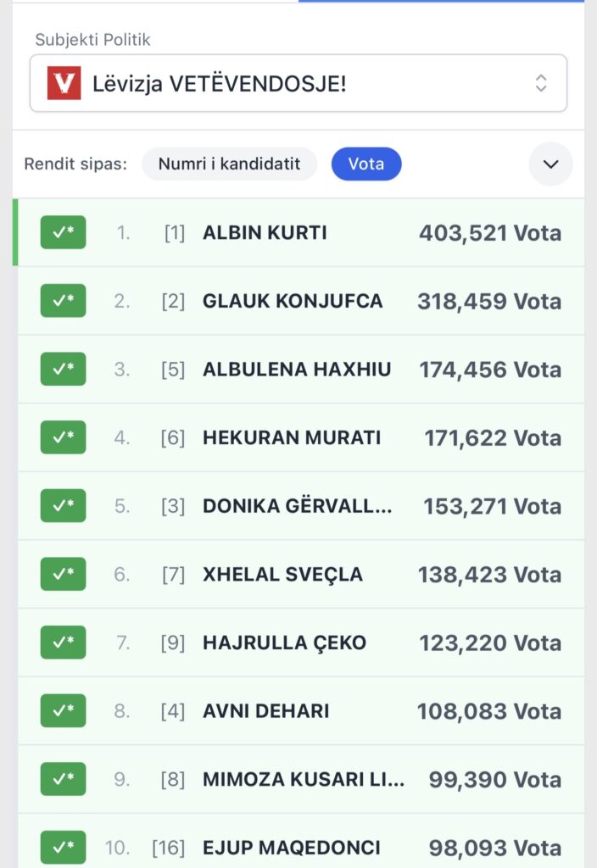Image resolution: width=597 pixels, height=868 pixels.
Task: Click green check badge beside Xhelal Sveçla
Action: point(64,574)
